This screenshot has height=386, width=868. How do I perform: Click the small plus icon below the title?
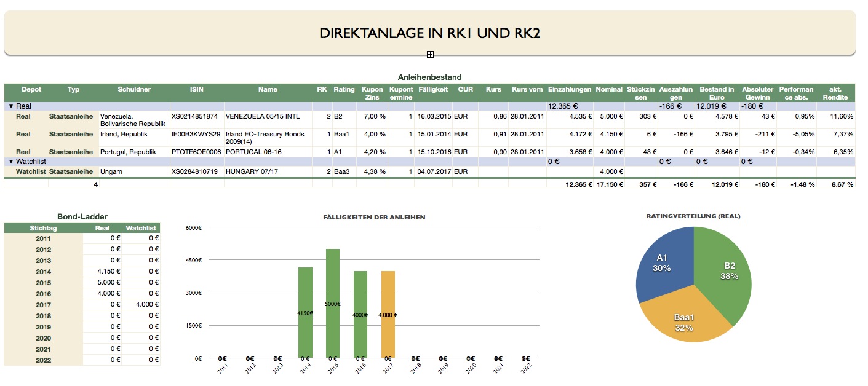(430, 55)
